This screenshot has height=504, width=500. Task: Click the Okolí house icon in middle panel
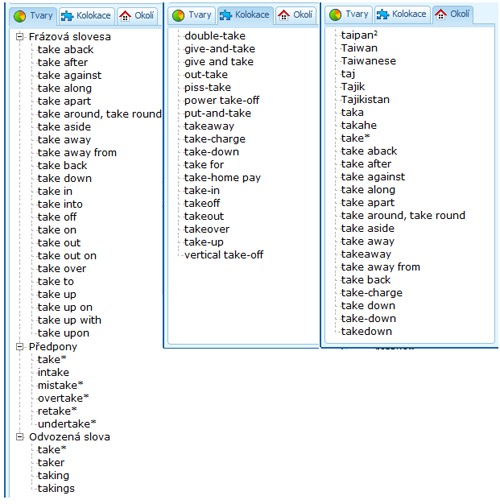[284, 15]
